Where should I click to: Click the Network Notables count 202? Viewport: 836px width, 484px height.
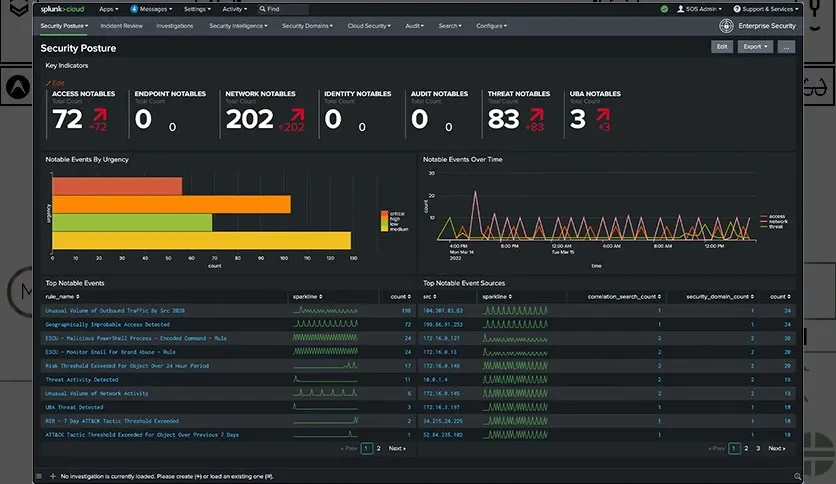point(250,119)
